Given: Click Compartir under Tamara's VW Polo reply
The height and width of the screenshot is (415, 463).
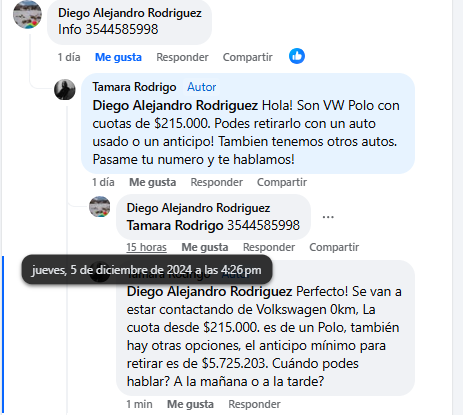Looking at the screenshot, I should click(282, 182).
